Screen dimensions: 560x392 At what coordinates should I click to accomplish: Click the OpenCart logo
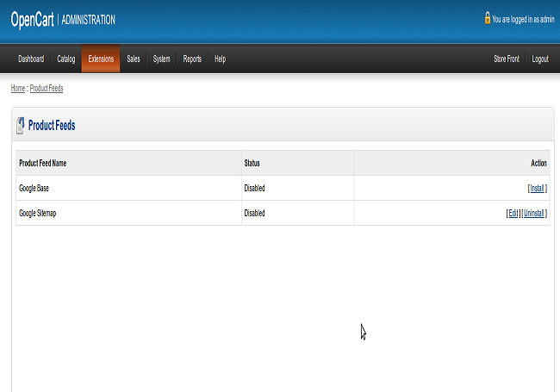[32, 20]
